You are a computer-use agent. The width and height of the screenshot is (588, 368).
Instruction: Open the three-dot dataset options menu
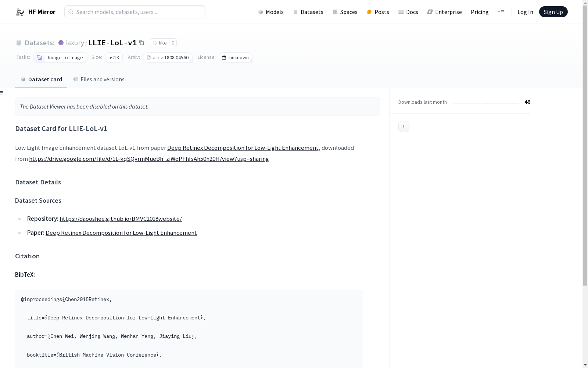click(404, 127)
